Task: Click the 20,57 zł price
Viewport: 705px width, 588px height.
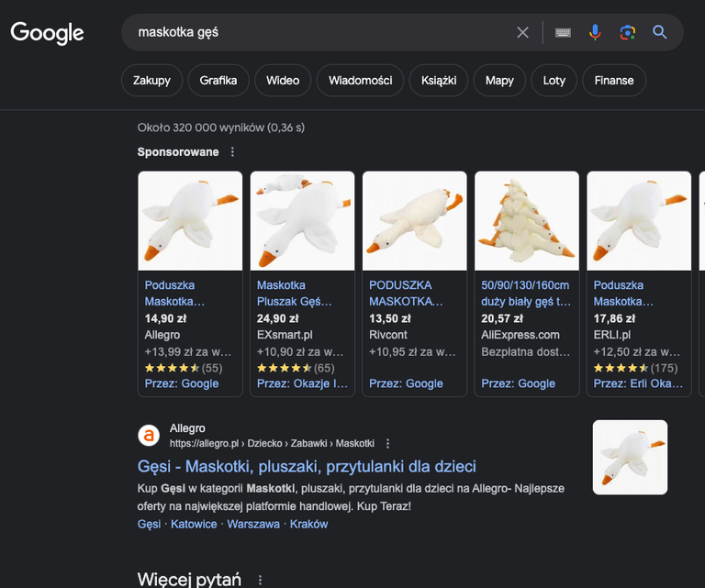Action: (502, 319)
